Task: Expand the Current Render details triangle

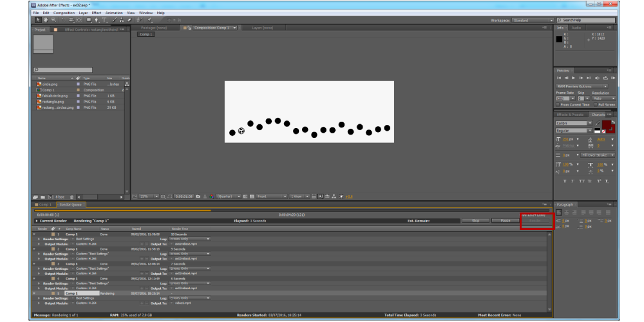Action: [x=37, y=221]
